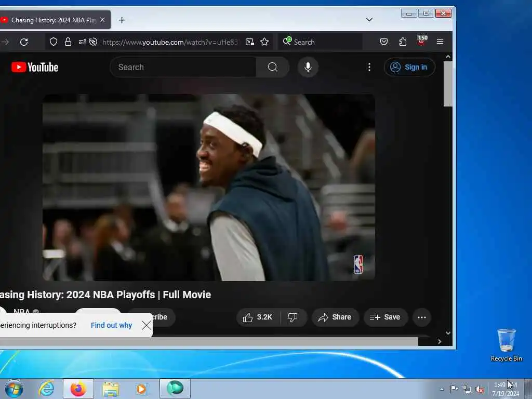Start voice search with the microphone icon
This screenshot has width=532, height=399.
308,67
